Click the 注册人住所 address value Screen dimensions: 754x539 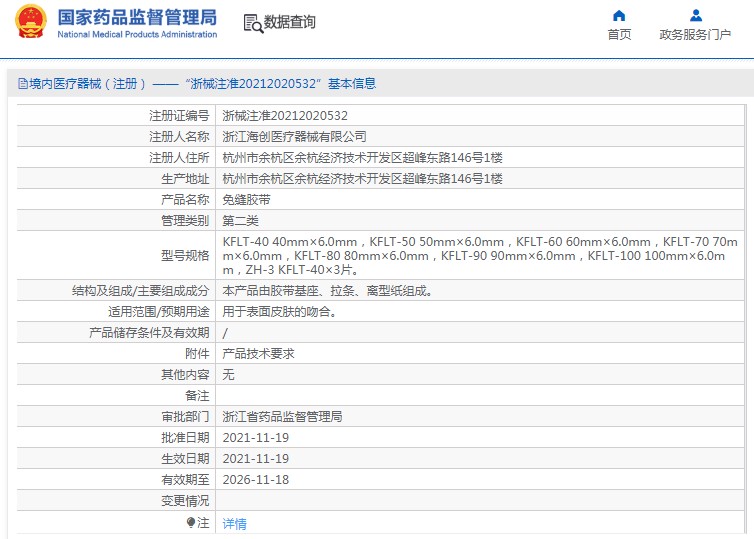click(362, 158)
